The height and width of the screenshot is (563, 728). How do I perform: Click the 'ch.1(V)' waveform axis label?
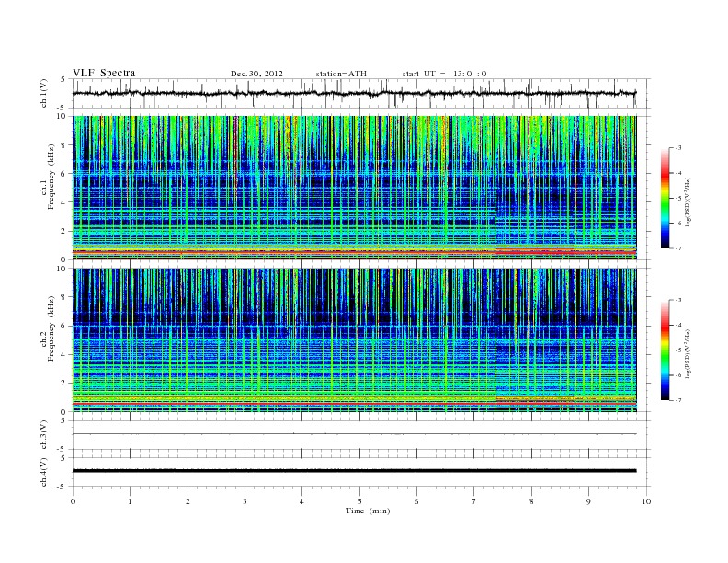(x=44, y=93)
